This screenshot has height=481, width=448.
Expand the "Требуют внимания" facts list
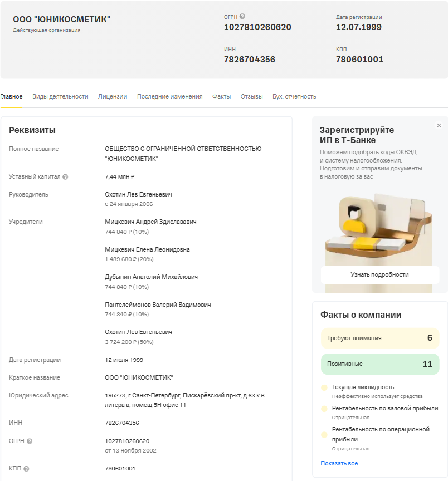click(379, 338)
